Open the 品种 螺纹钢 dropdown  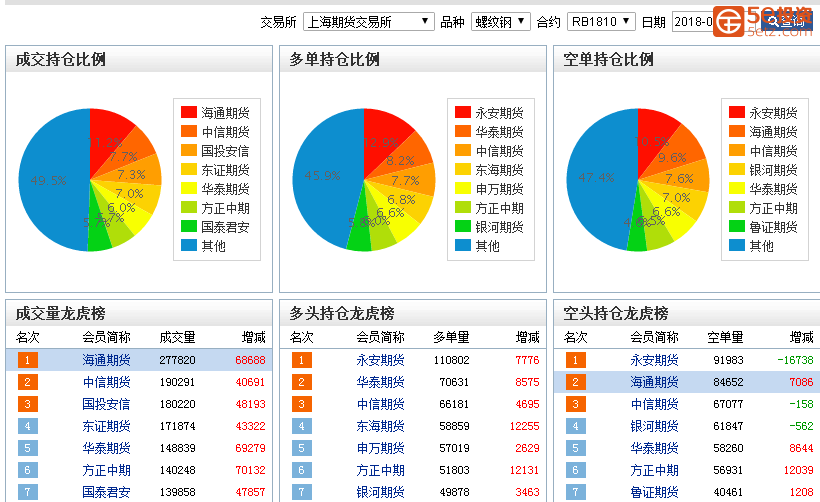tap(500, 22)
